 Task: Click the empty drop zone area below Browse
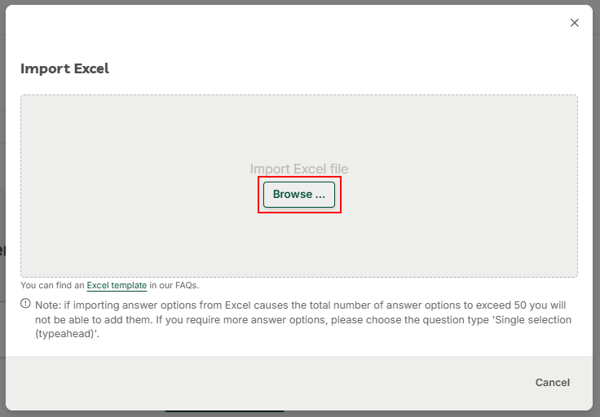coord(299,243)
